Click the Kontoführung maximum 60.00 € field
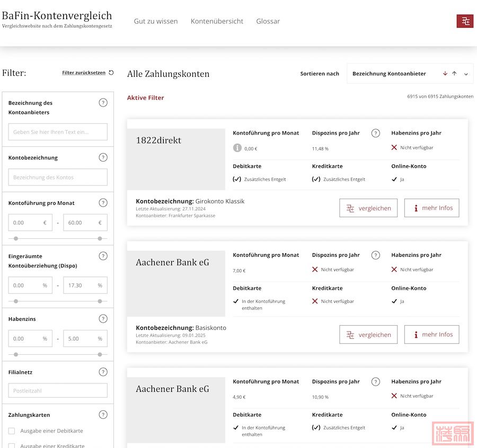This screenshot has width=477, height=448. tap(85, 222)
